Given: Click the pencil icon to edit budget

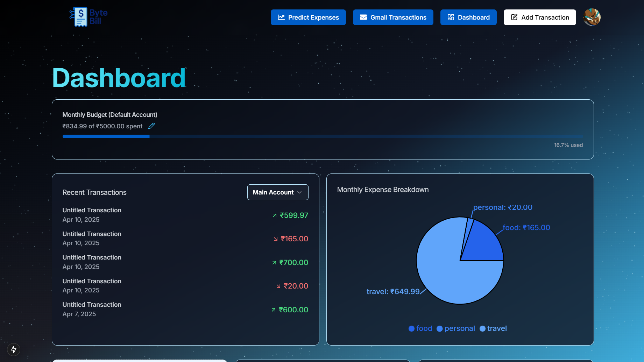Looking at the screenshot, I should 151,126.
